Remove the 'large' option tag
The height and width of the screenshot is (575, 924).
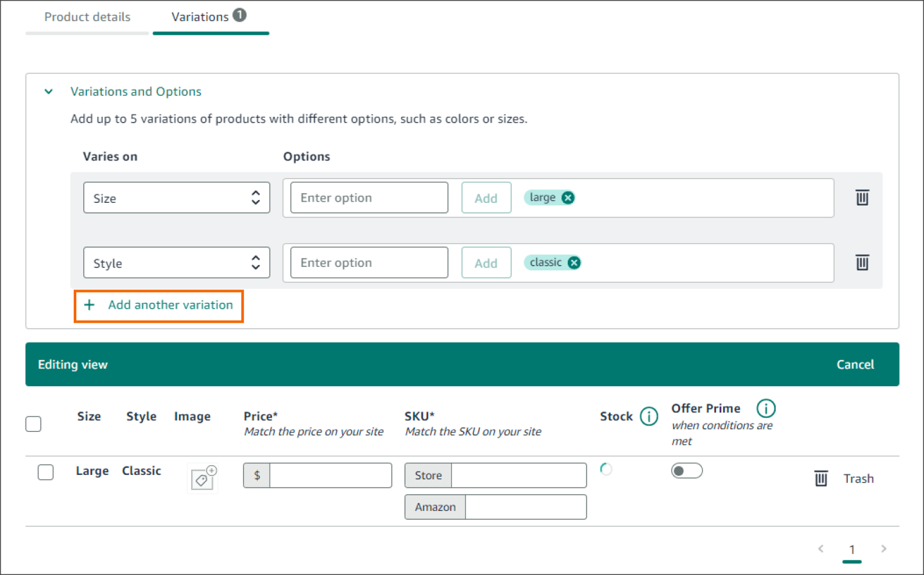pos(567,197)
